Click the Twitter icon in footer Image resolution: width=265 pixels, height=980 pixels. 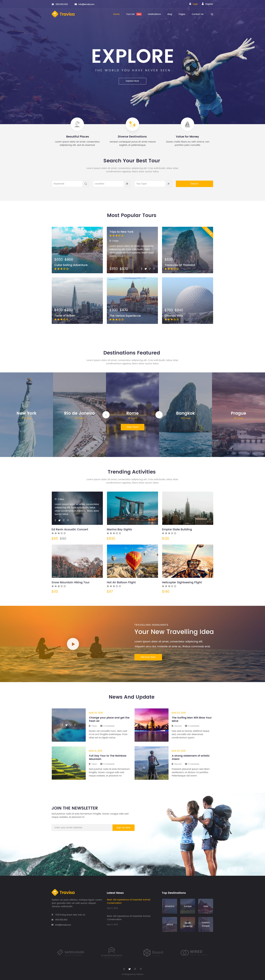[x=129, y=969]
